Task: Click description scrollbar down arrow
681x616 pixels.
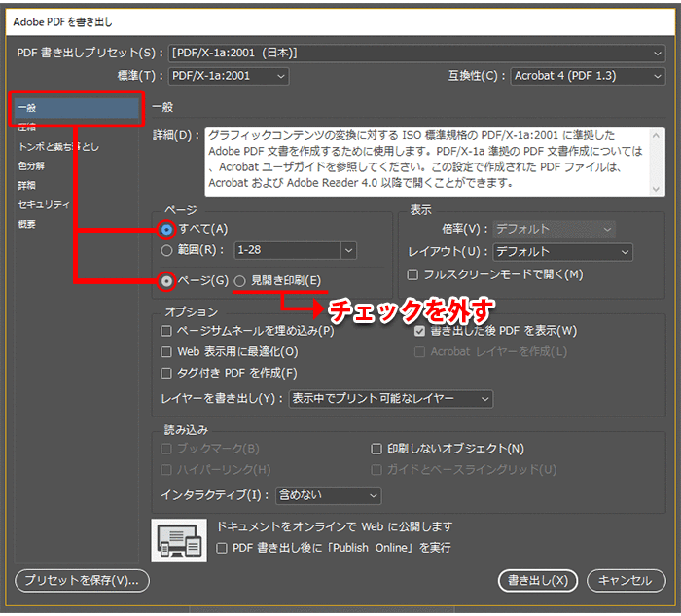Action: 657,189
